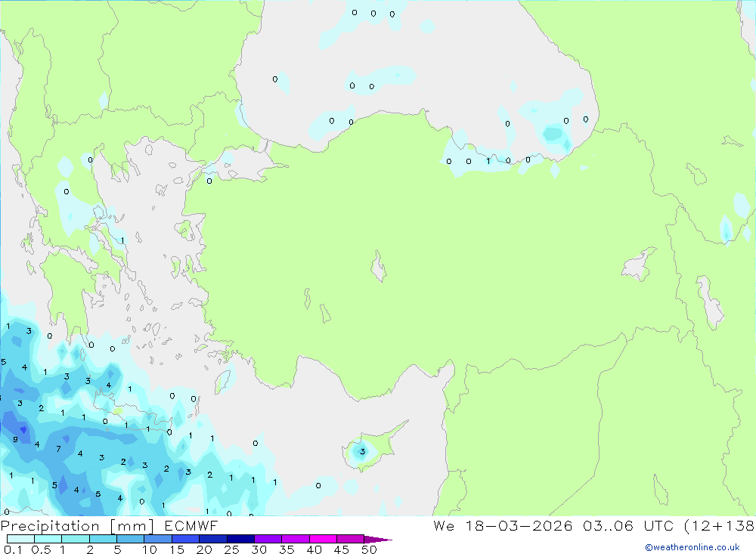Click the '35' legend label
The image size is (756, 554).
287,549
